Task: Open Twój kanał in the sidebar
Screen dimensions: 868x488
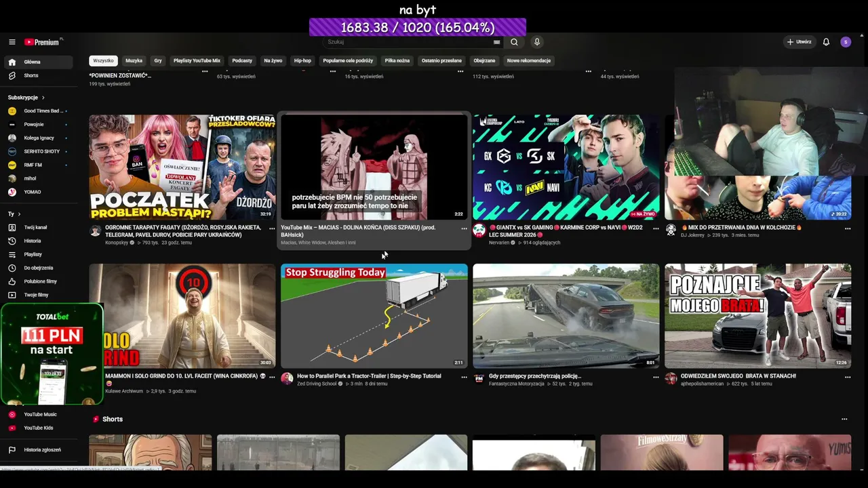Action: (38, 227)
